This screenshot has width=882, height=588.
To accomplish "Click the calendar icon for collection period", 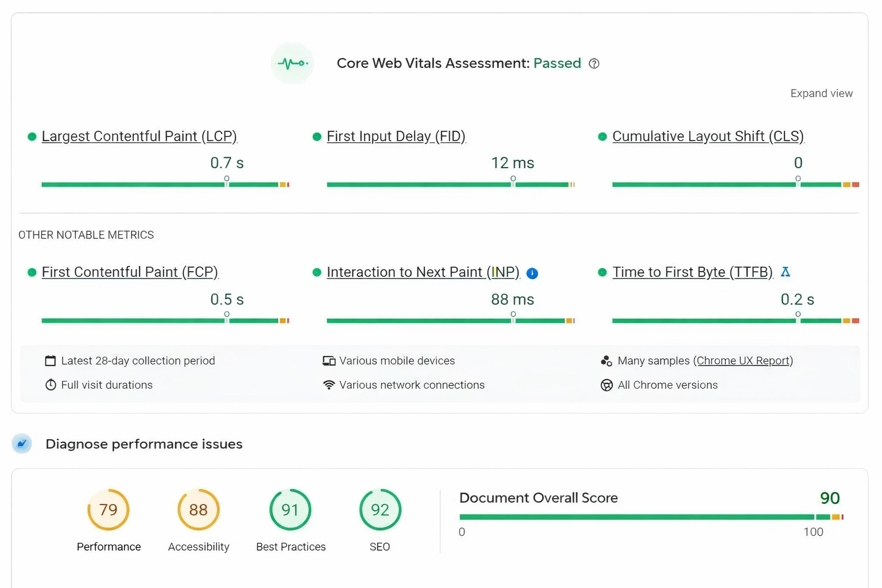I will coord(50,361).
